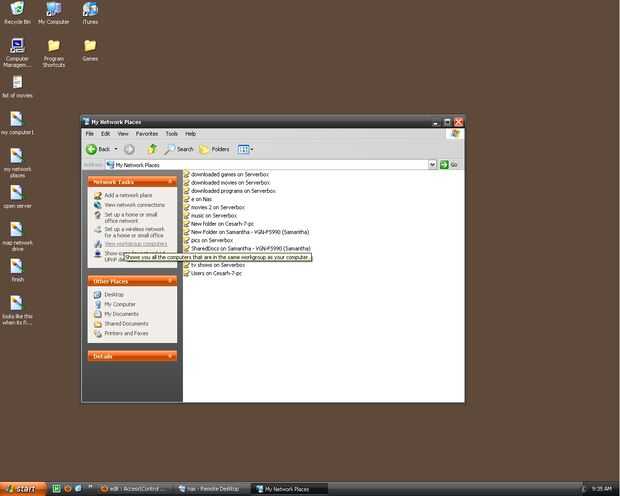Collapse the Other Places panel
Image resolution: width=620 pixels, height=496 pixels.
(170, 281)
